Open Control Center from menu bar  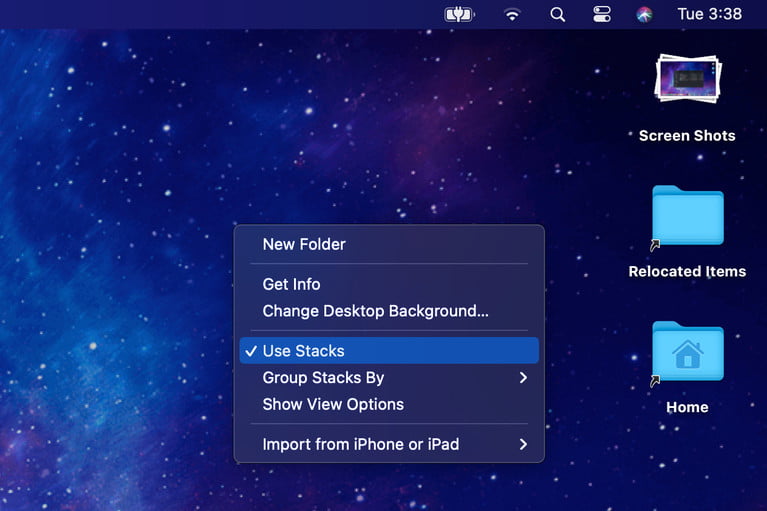602,14
